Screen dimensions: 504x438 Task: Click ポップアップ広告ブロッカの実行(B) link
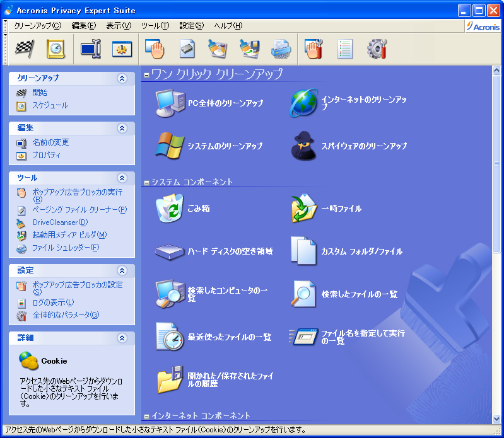pyautogui.click(x=77, y=195)
